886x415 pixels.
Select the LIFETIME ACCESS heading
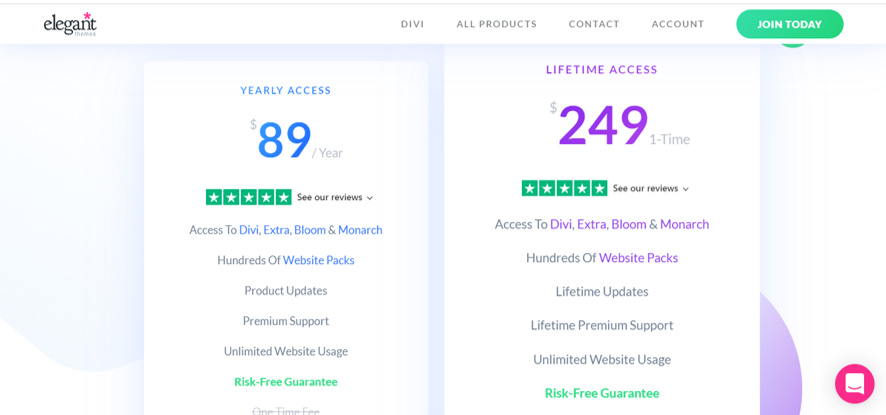pyautogui.click(x=602, y=70)
